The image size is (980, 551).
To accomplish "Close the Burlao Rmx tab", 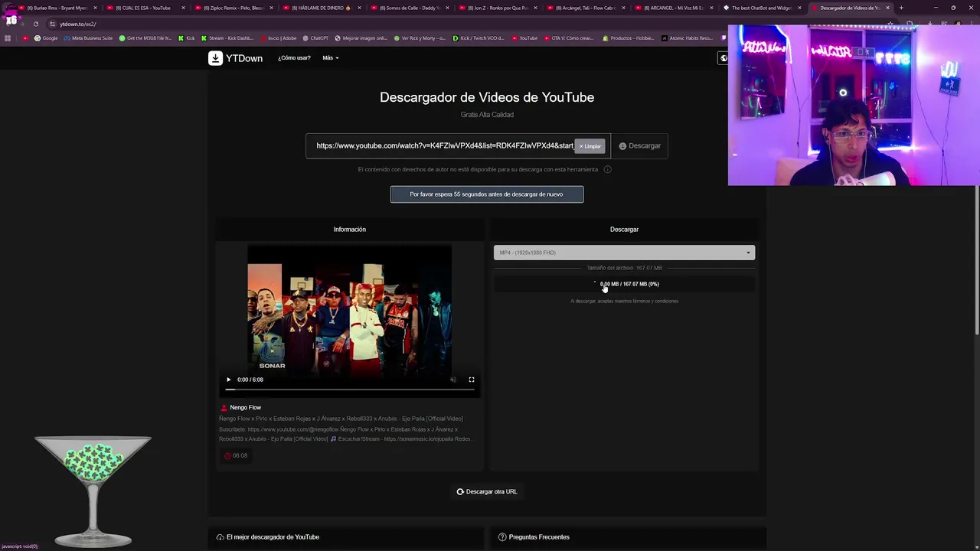I will [95, 8].
